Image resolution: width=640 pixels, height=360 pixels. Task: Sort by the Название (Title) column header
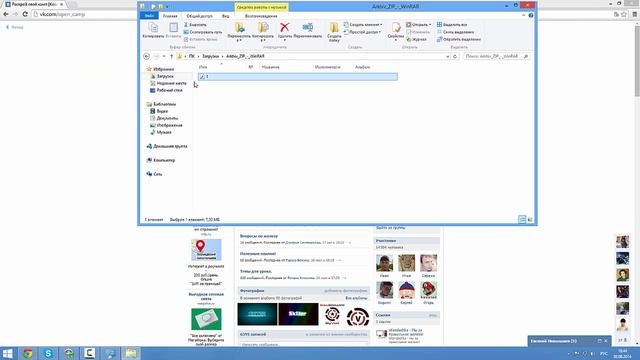click(x=271, y=67)
